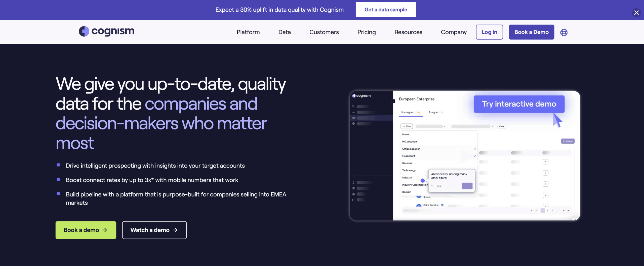Viewport: 644px width, 266px height.
Task: Click the sync refresh icon in the sidebar
Action: (x=354, y=182)
